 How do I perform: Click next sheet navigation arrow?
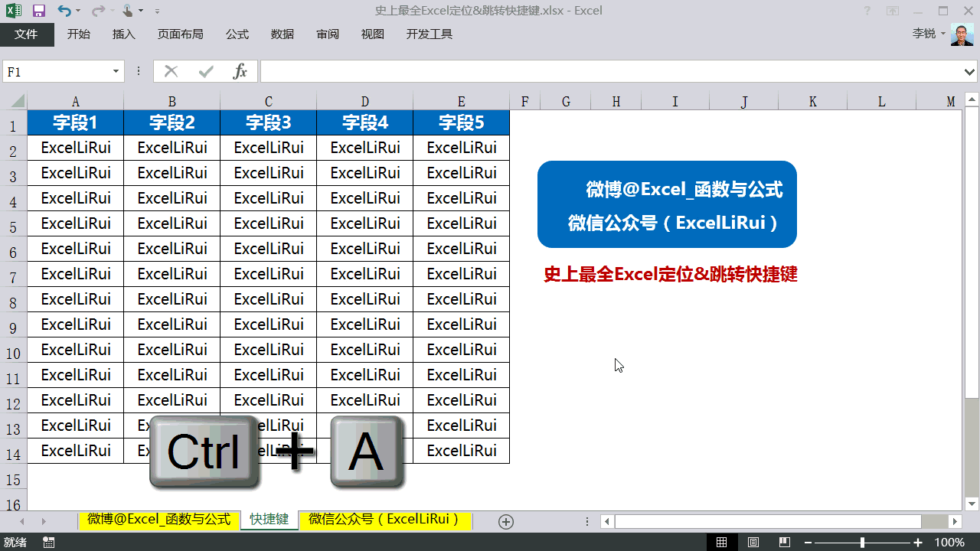44,521
